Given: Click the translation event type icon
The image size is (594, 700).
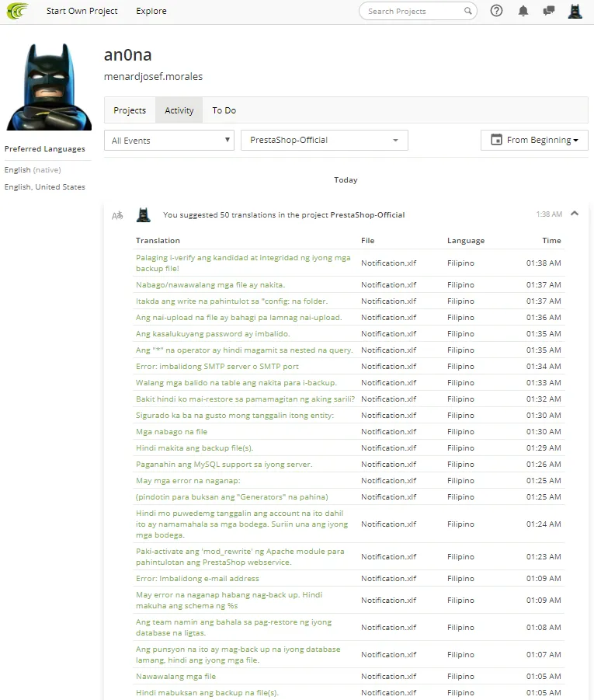Looking at the screenshot, I should point(117,216).
